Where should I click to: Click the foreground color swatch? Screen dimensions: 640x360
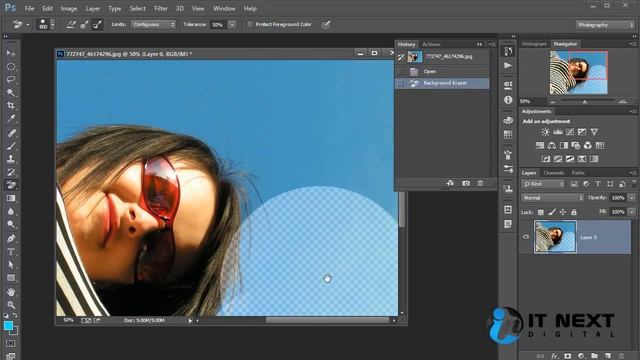tap(8, 326)
